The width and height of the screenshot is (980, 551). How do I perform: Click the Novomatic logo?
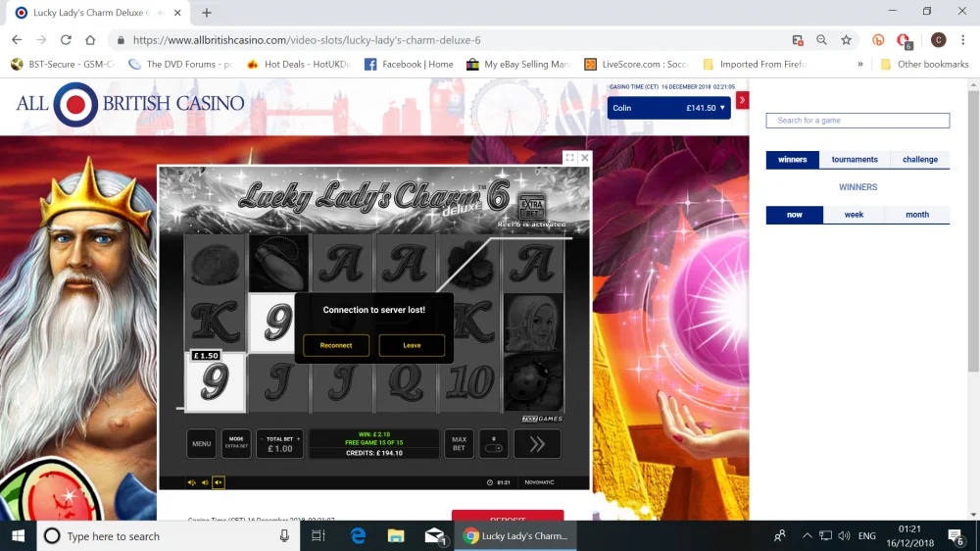539,482
